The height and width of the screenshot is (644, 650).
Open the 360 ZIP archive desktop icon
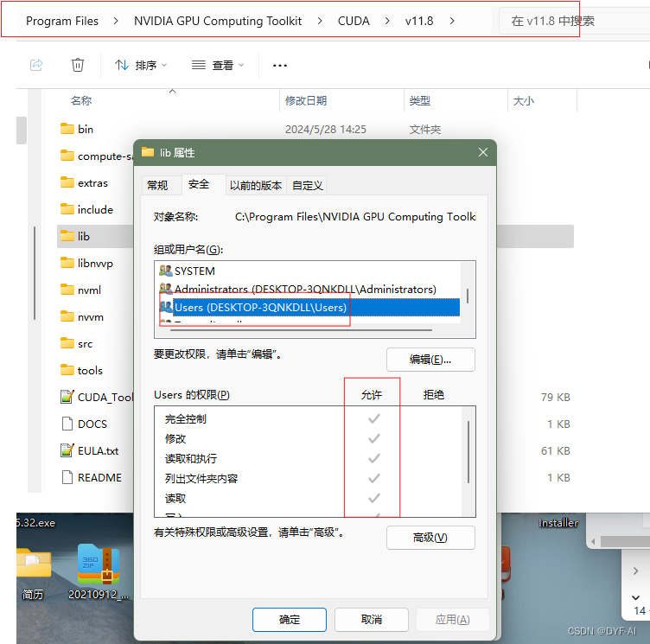pyautogui.click(x=99, y=572)
